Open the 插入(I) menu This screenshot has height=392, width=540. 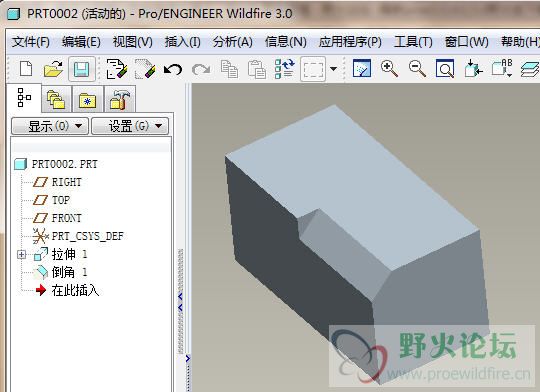point(183,42)
